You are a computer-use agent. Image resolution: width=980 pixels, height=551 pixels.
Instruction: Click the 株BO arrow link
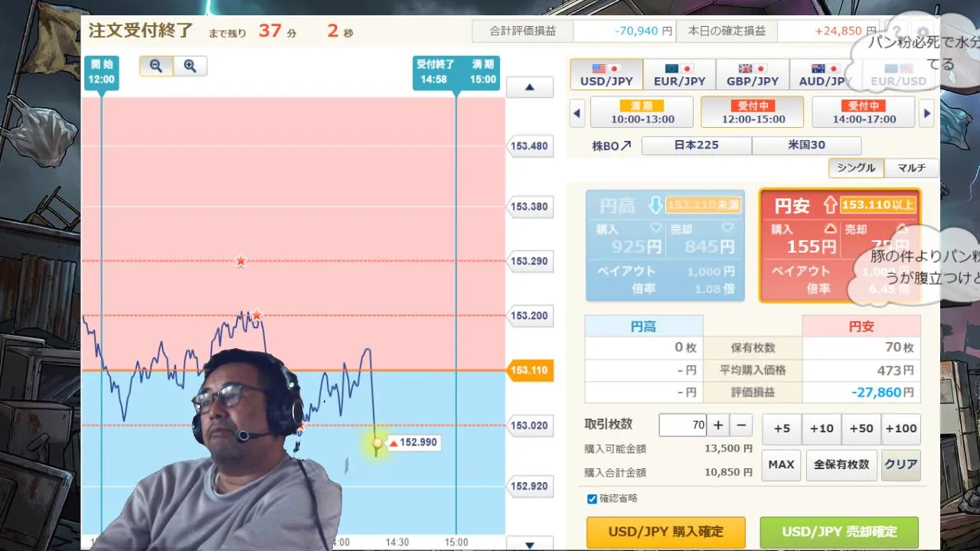(x=612, y=145)
